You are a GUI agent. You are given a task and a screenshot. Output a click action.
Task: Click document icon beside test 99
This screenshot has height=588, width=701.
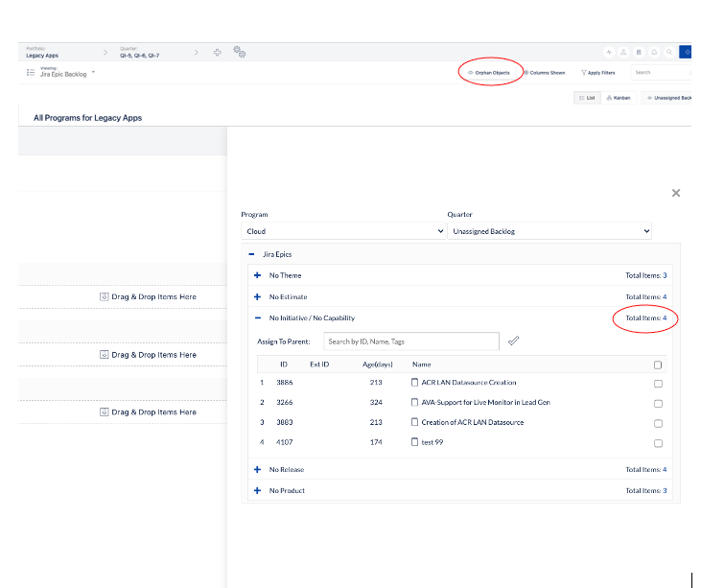point(414,442)
